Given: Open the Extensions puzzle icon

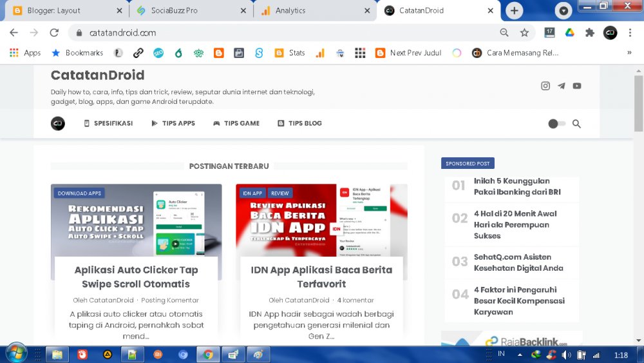Looking at the screenshot, I should point(590,32).
